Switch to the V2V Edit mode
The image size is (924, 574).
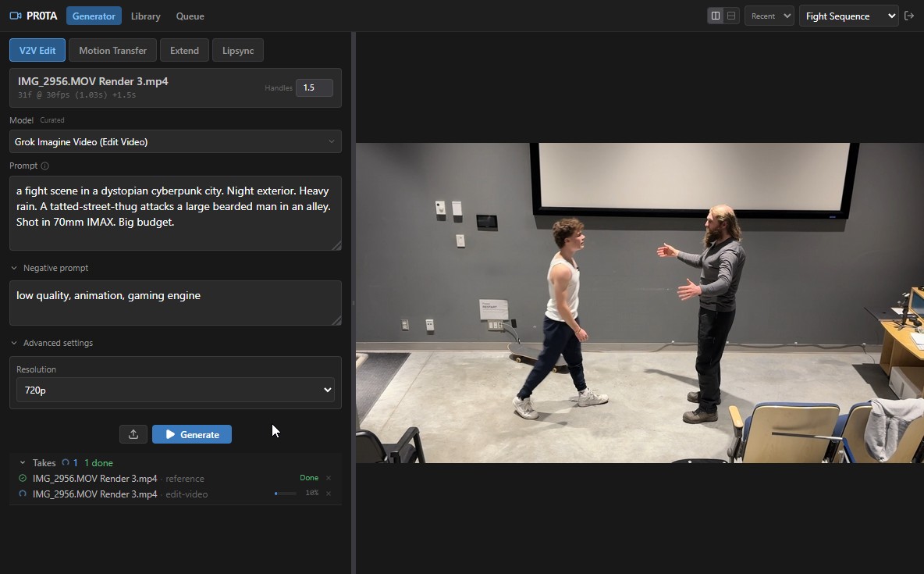point(37,49)
